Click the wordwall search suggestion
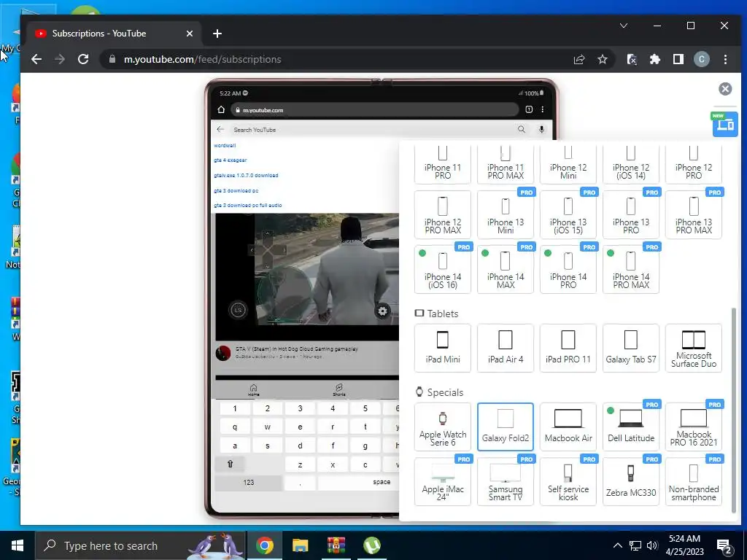 pos(225,145)
